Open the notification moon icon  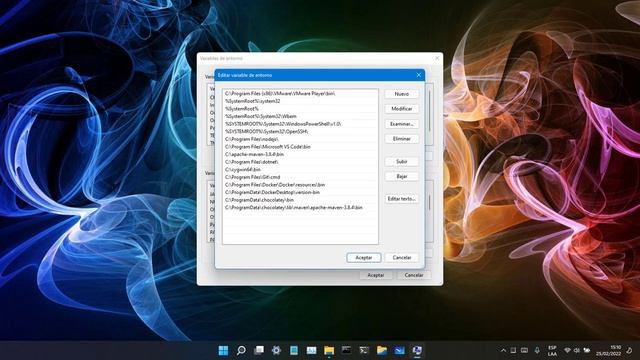pyautogui.click(x=630, y=351)
